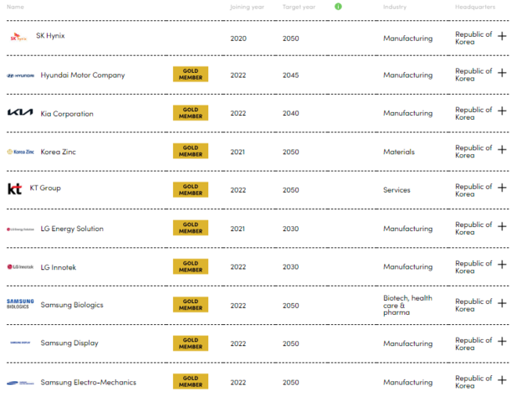Click the Korea Zinc logo
The width and height of the screenshot is (532, 397).
point(20,152)
